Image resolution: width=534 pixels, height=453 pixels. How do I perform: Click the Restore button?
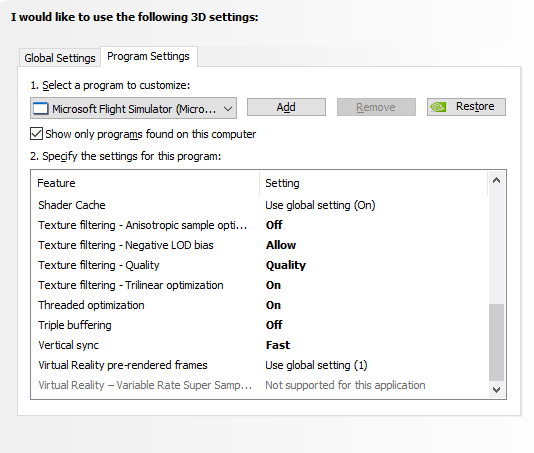coord(466,107)
